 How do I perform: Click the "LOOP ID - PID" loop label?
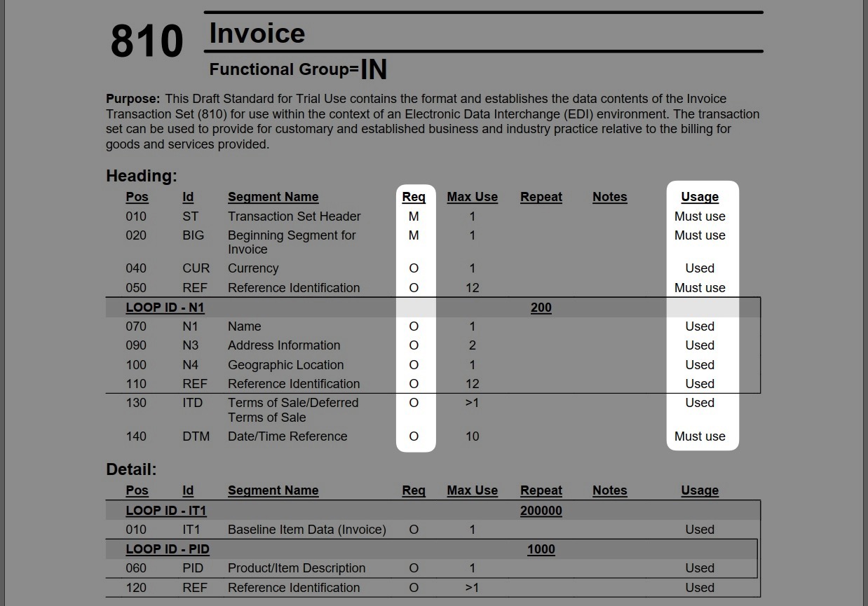click(168, 549)
